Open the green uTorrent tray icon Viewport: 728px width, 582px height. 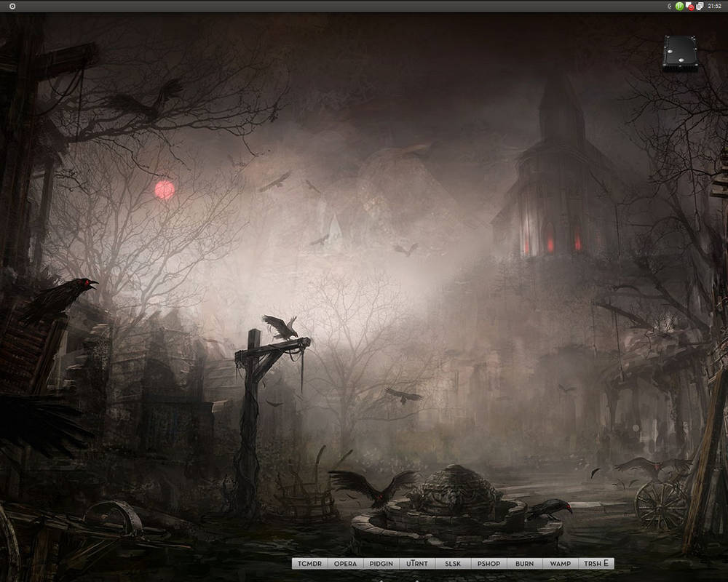(x=679, y=6)
